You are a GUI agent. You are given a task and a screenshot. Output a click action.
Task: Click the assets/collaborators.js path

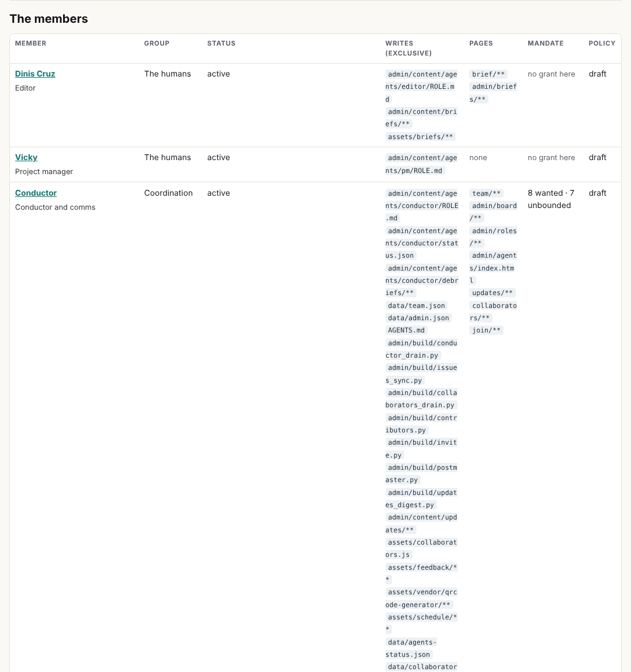(x=421, y=549)
